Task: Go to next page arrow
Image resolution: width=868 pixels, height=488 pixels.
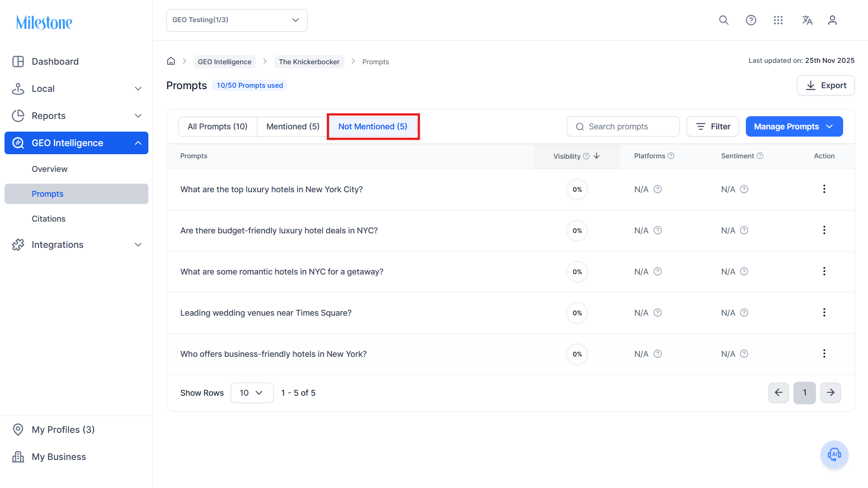Action: coord(830,393)
